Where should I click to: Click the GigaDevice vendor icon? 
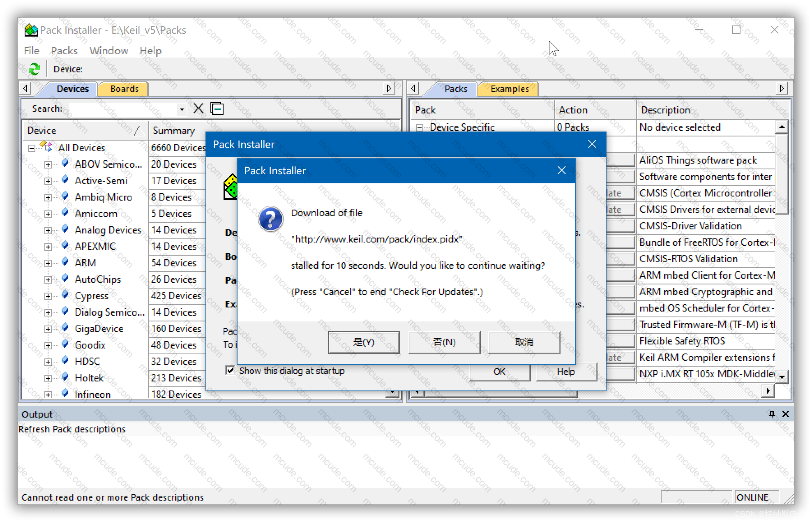click(65, 328)
